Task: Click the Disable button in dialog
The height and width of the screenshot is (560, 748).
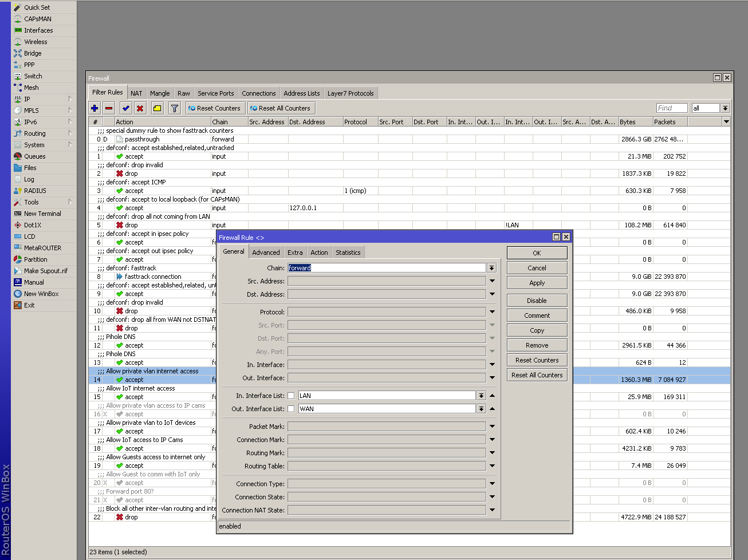Action: click(x=537, y=301)
